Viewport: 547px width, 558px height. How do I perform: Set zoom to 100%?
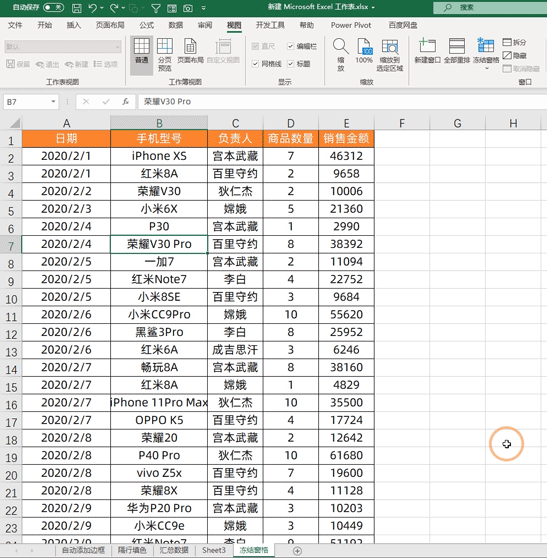click(364, 51)
